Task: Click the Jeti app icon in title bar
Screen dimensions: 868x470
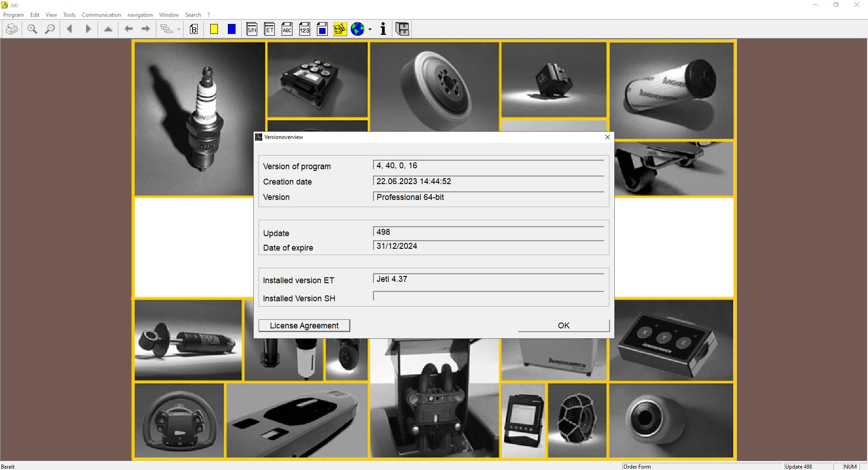Action: 5,5
